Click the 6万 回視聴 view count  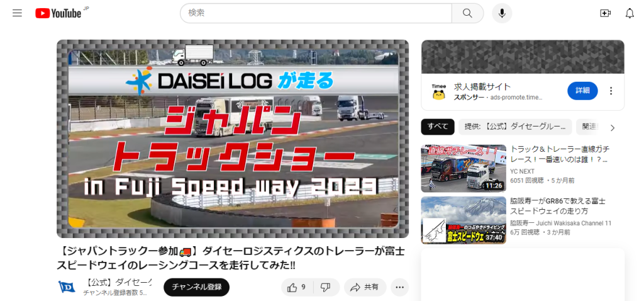pyautogui.click(x=525, y=232)
